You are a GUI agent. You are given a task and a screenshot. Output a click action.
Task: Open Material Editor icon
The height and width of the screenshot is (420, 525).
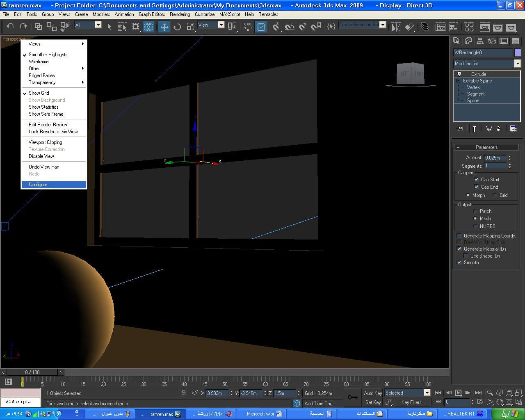tap(469, 27)
